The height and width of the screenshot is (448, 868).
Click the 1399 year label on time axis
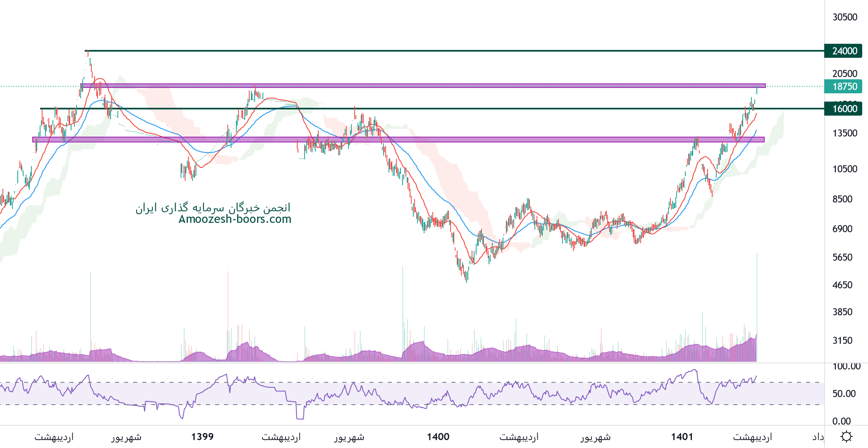click(x=203, y=436)
